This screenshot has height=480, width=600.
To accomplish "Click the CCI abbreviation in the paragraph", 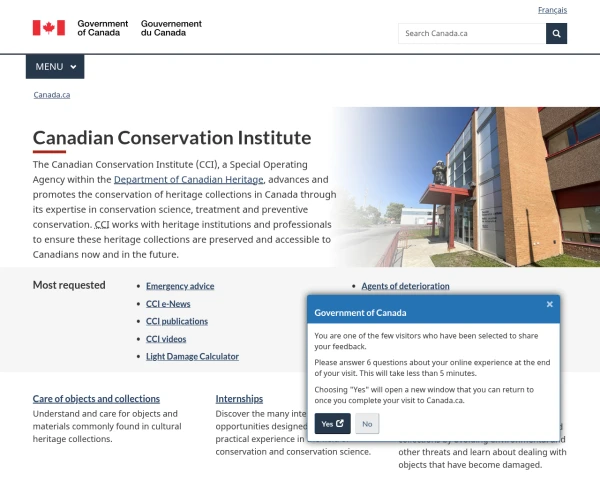I will click(102, 225).
